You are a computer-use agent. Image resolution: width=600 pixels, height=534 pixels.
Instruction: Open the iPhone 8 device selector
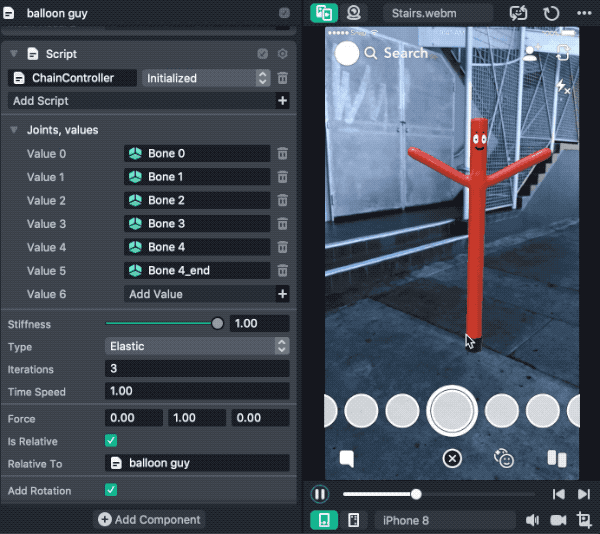click(444, 520)
